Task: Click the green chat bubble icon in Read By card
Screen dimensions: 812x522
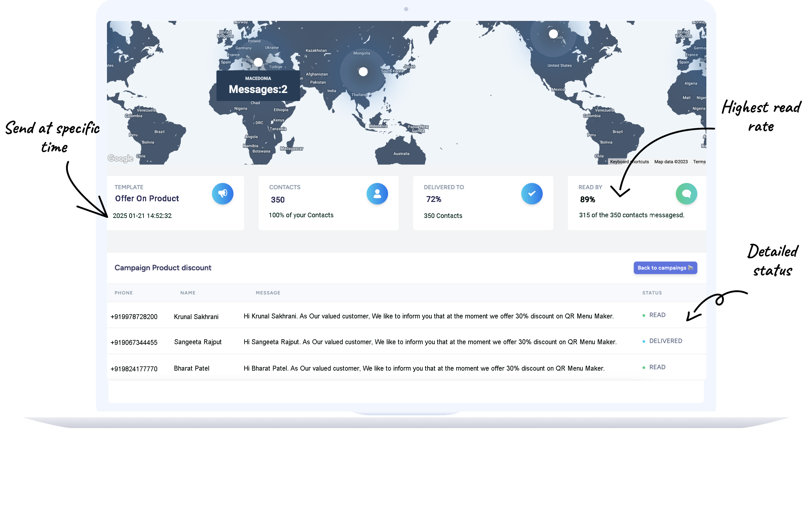Action: click(x=686, y=193)
